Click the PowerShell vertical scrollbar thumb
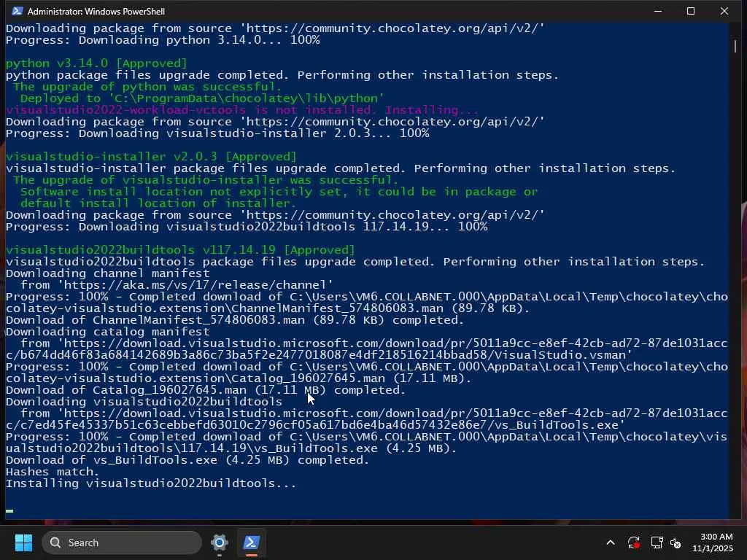The height and width of the screenshot is (560, 747). [x=735, y=46]
